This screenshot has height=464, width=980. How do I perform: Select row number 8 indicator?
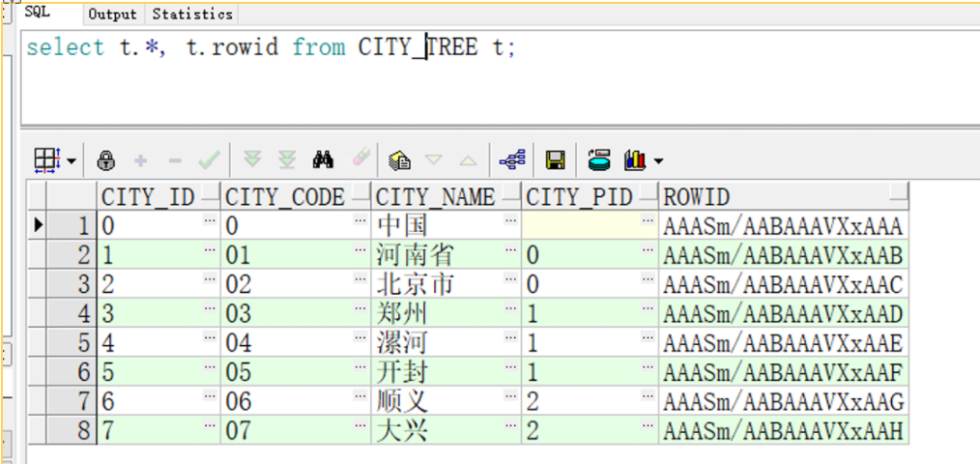(72, 431)
